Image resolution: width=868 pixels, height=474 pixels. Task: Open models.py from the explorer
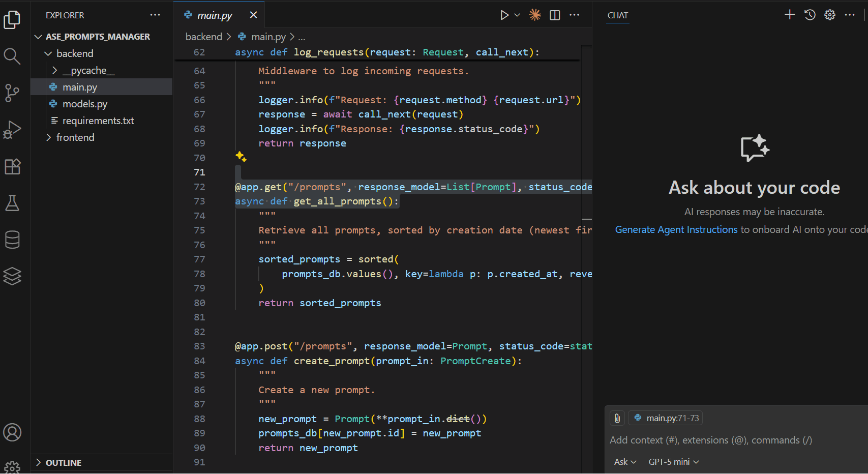pos(84,104)
